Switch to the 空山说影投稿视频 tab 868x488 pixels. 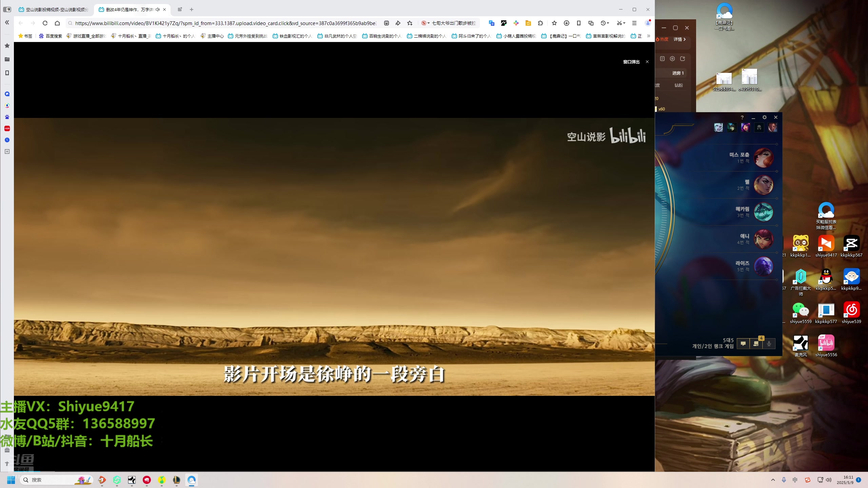[x=54, y=9]
